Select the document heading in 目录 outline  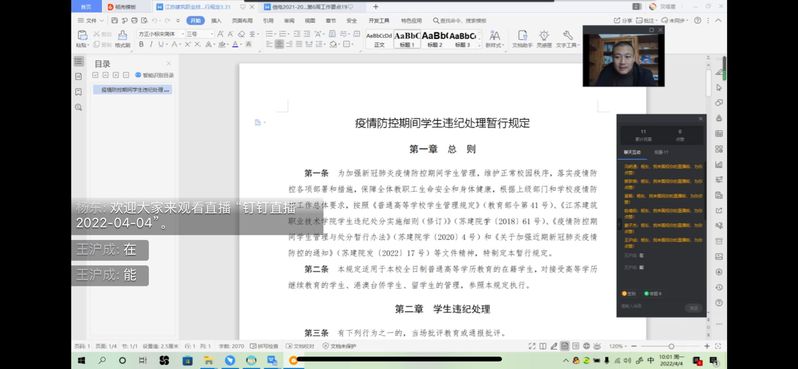tap(132, 90)
